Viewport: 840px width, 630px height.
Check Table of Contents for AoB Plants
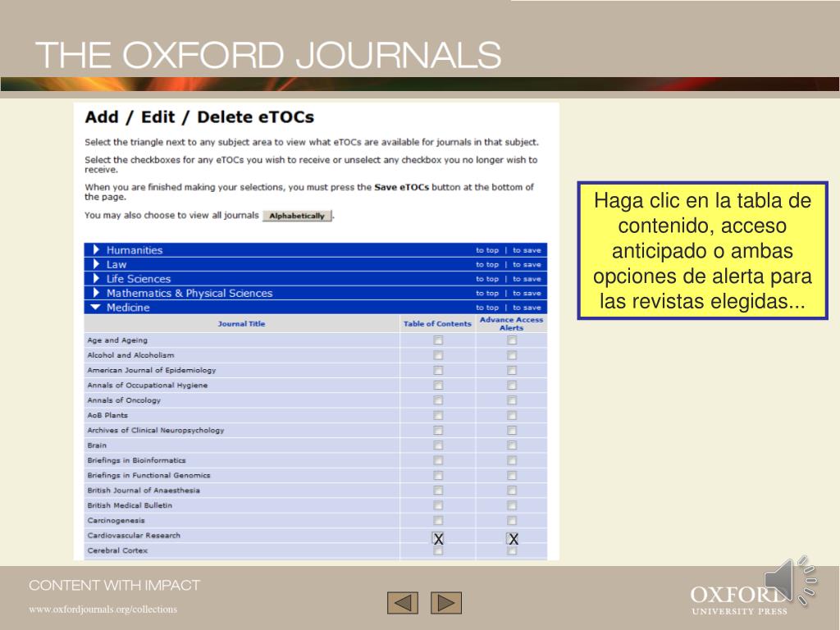(438, 415)
